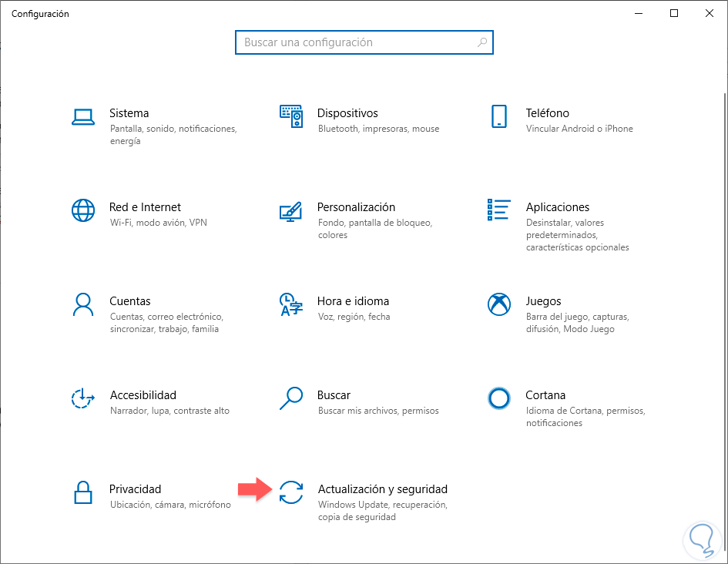
Task: Click the Buscar magnifier category icon
Action: [x=291, y=398]
